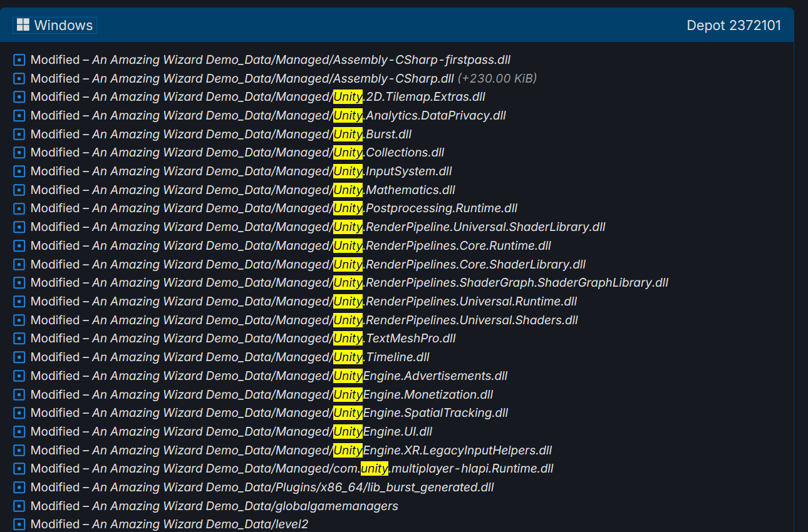Select the Unity.2D.Tilemap.Extras.dll file path
This screenshot has height=532, width=808.
click(289, 97)
